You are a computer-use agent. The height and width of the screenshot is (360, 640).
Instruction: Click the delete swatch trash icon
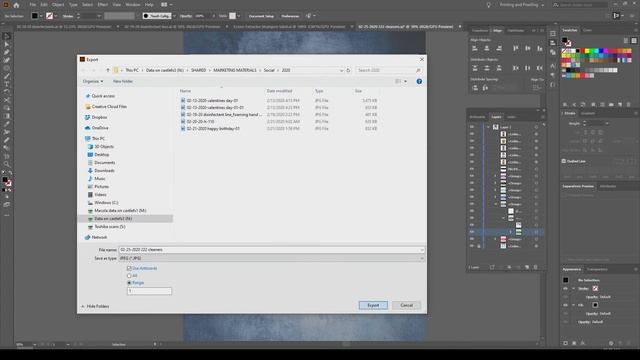[629, 104]
